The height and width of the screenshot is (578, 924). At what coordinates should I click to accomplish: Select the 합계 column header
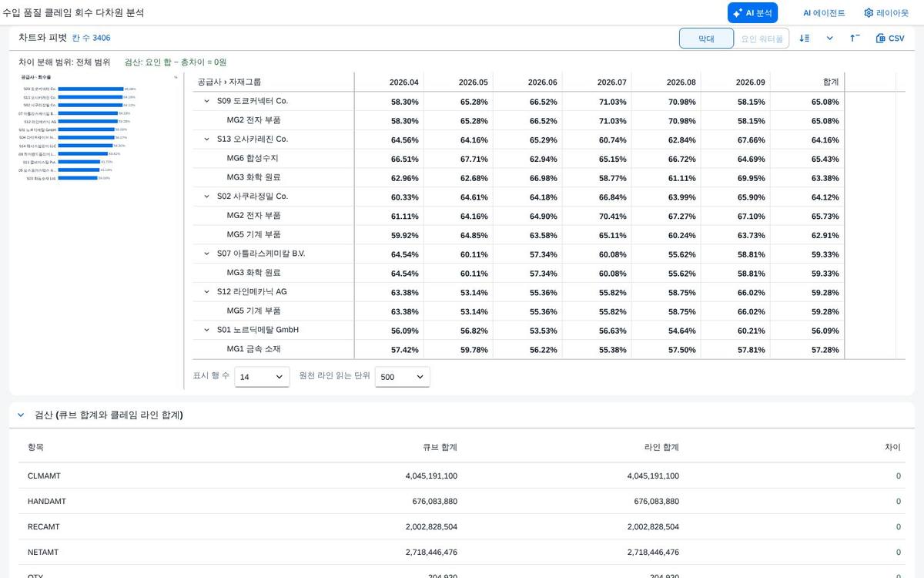[x=807, y=82]
